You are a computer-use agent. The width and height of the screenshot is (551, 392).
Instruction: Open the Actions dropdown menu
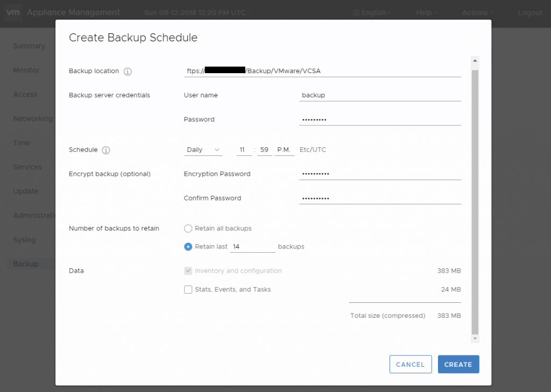(478, 13)
